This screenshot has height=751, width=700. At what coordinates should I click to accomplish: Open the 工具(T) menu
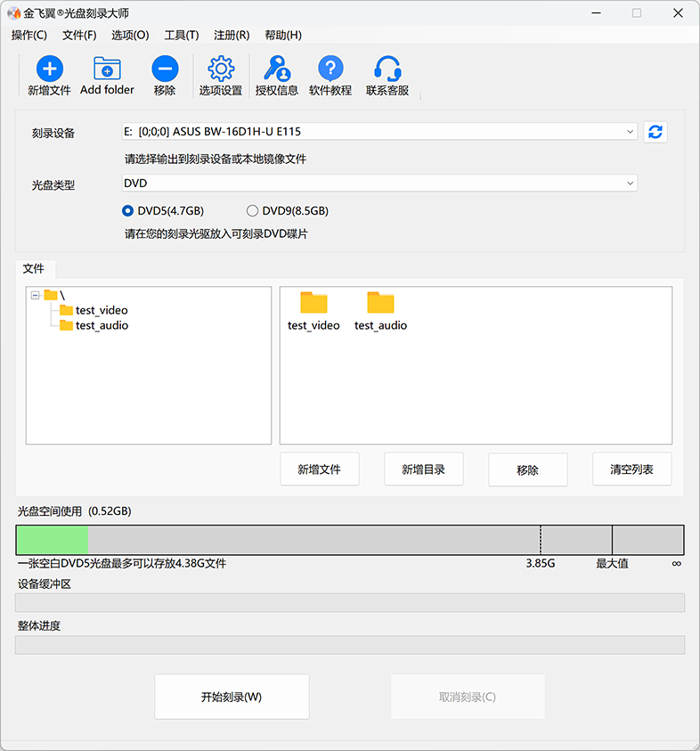coord(181,35)
